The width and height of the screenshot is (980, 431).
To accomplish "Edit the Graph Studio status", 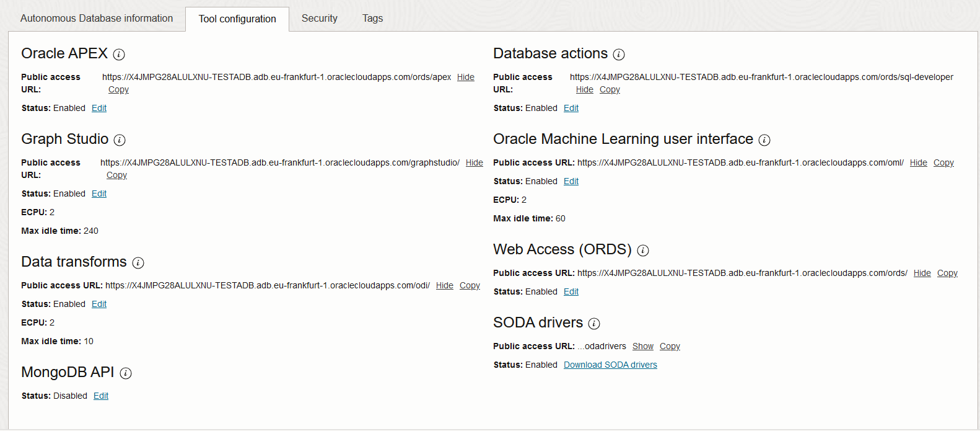I will point(99,193).
